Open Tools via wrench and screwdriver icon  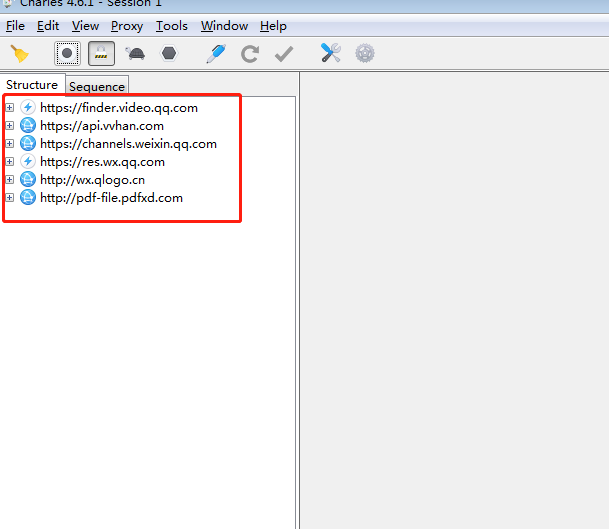point(331,53)
